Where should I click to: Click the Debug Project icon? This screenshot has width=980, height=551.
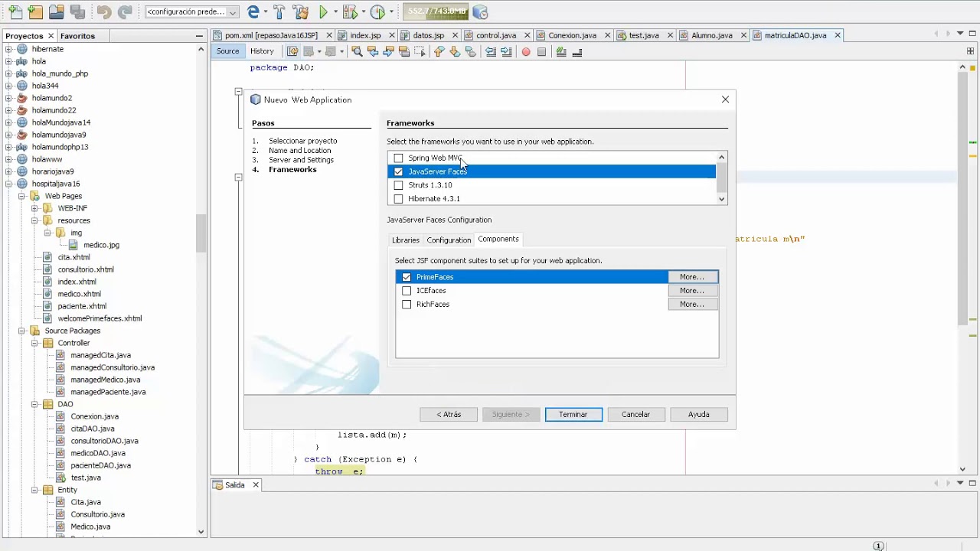point(350,11)
